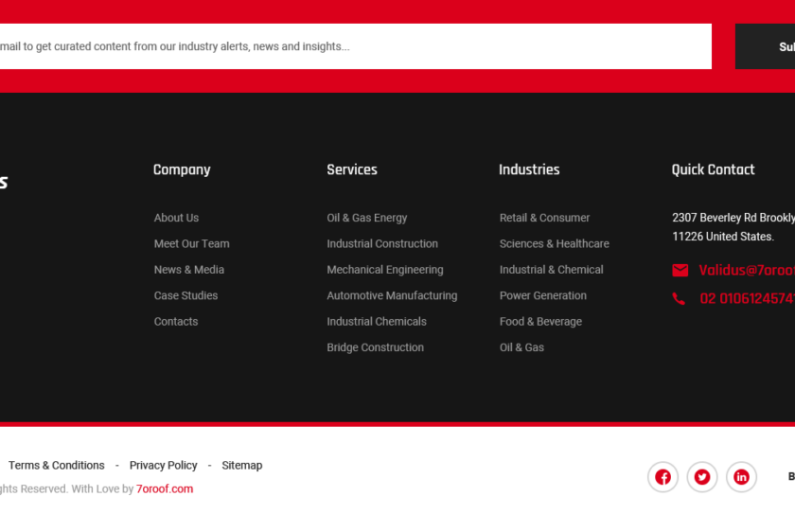Screen dimensions: 795x532
Task: Open the Privacy Policy link
Action: pyautogui.click(x=163, y=465)
